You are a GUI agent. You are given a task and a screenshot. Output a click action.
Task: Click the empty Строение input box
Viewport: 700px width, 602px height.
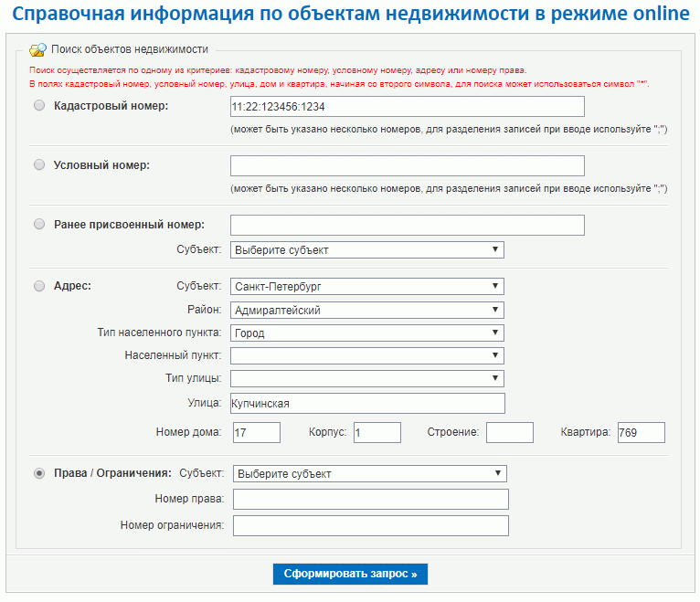coord(509,432)
